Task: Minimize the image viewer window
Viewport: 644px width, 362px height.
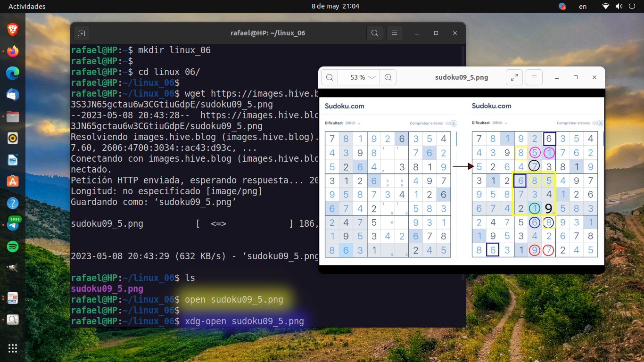Action: [x=557, y=77]
